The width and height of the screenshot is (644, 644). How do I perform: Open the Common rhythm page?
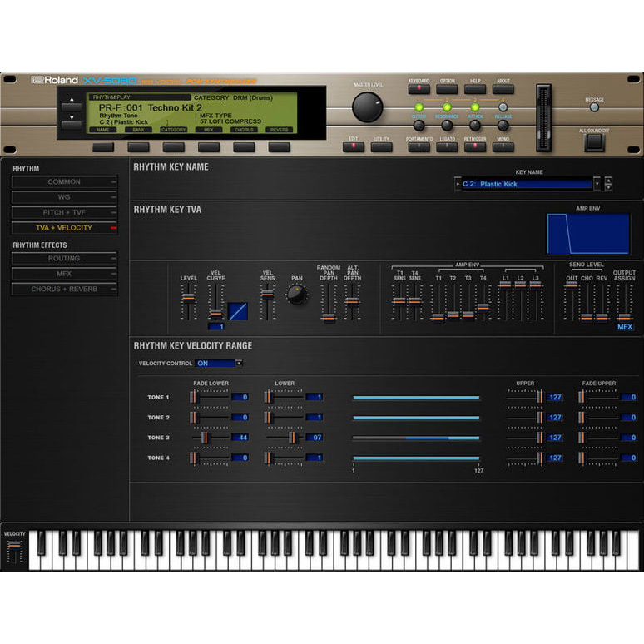(x=64, y=181)
